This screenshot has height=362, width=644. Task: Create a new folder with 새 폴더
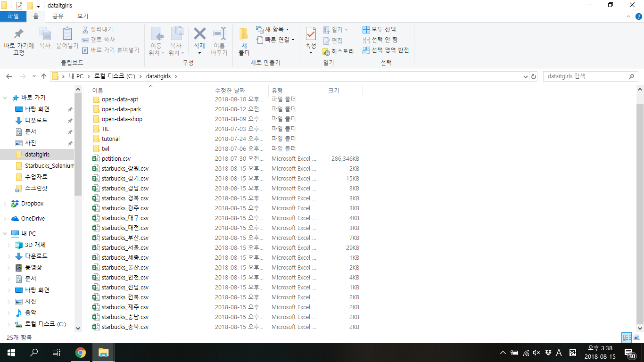click(x=244, y=41)
